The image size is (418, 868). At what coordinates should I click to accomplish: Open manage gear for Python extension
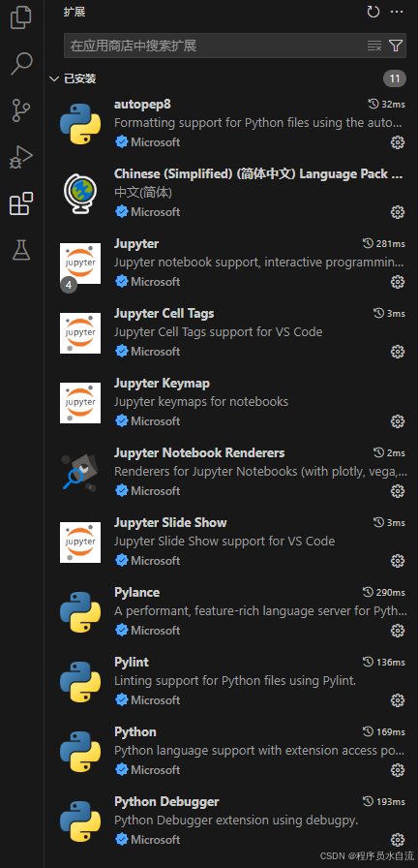(x=397, y=770)
